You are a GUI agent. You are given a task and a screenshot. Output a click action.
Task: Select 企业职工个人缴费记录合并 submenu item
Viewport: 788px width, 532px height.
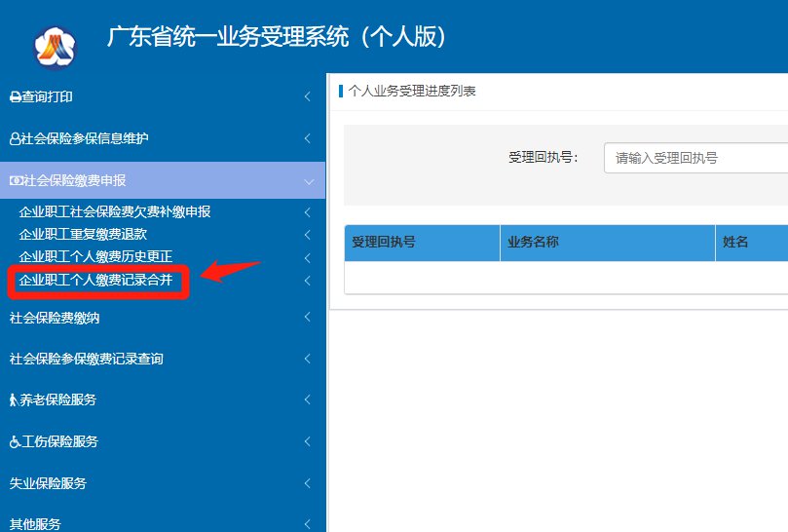pos(95,280)
